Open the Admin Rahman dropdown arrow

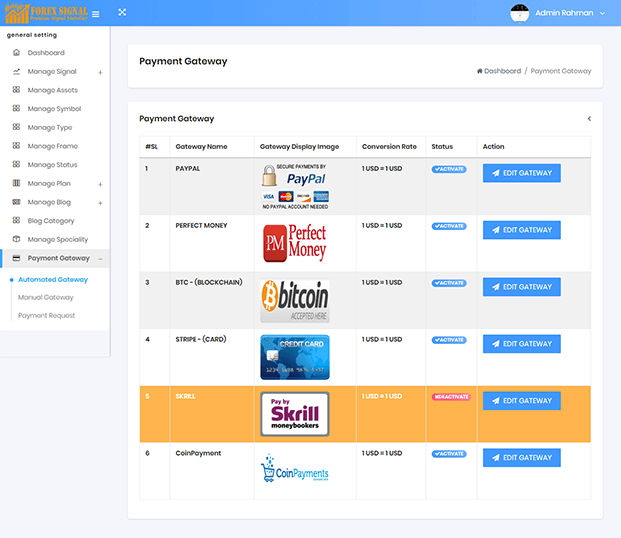(x=602, y=14)
